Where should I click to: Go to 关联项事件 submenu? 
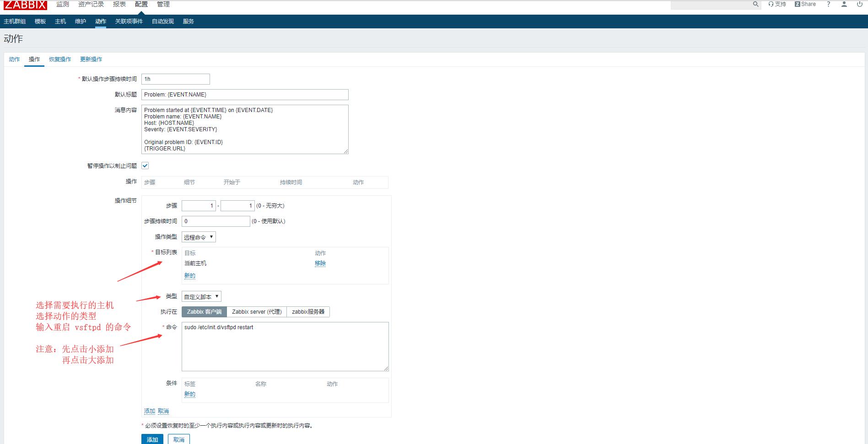(129, 21)
